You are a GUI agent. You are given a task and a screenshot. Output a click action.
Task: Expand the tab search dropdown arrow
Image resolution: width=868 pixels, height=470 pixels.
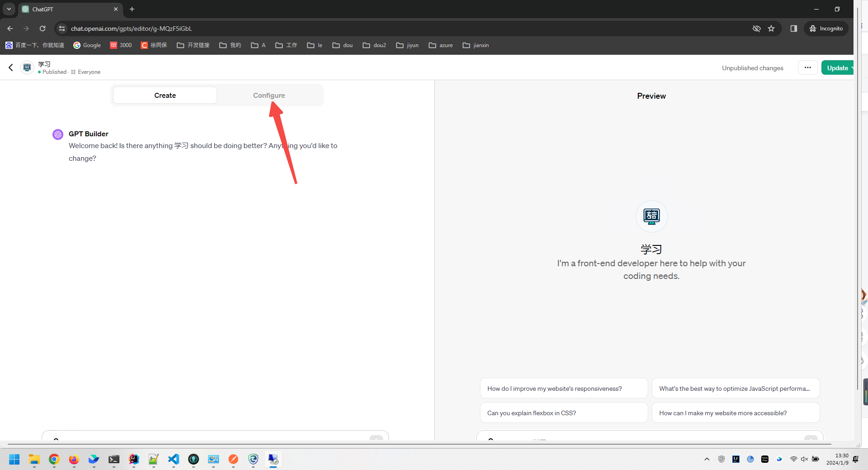pos(9,9)
